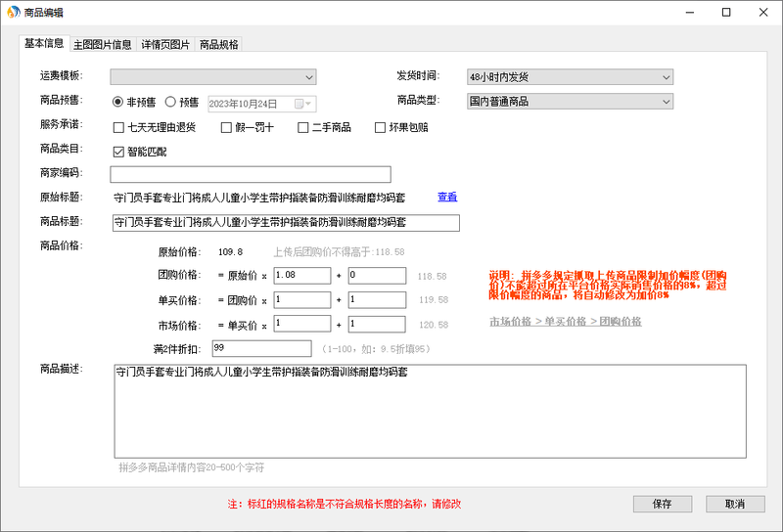Open the 详情页图片 tab

pos(165,45)
